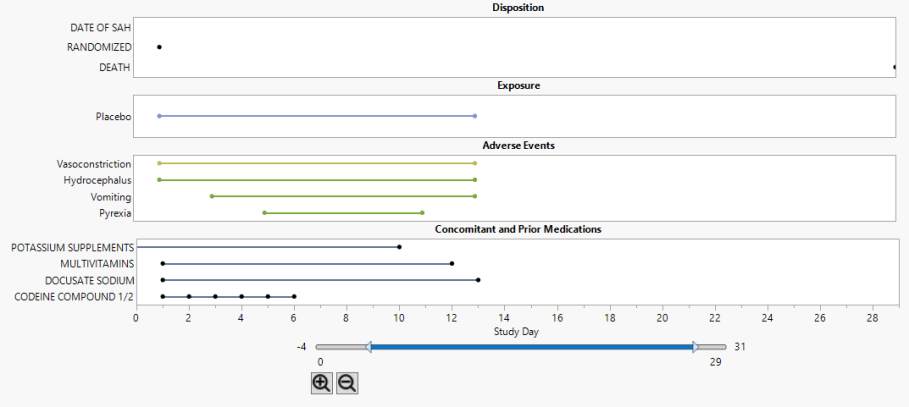This screenshot has height=407, width=909.
Task: Click the MULTIVITAMINS label
Action: 97,264
